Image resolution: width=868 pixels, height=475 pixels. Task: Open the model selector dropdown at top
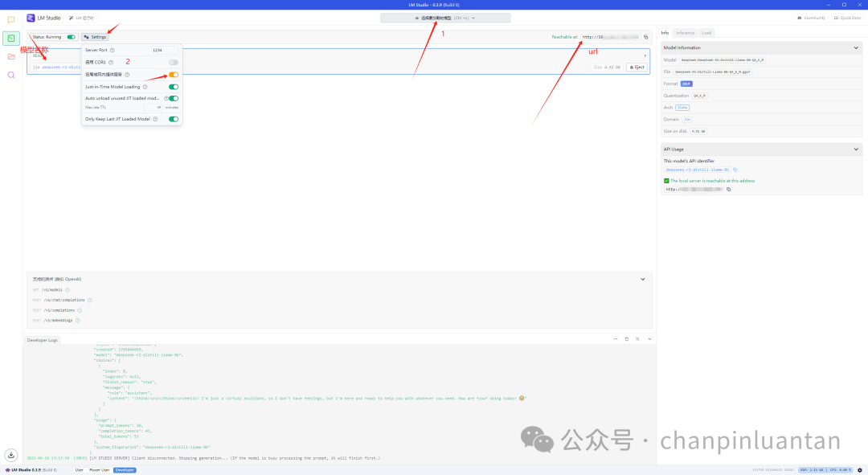pyautogui.click(x=445, y=18)
